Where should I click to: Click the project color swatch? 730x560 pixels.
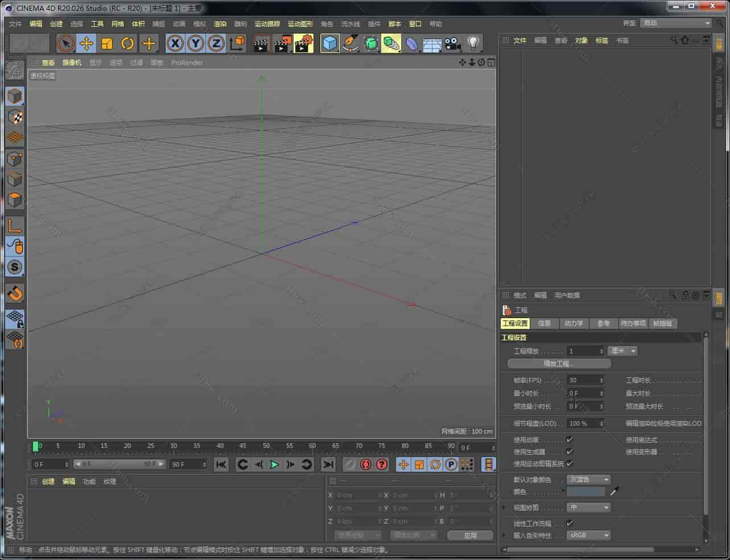[x=585, y=491]
